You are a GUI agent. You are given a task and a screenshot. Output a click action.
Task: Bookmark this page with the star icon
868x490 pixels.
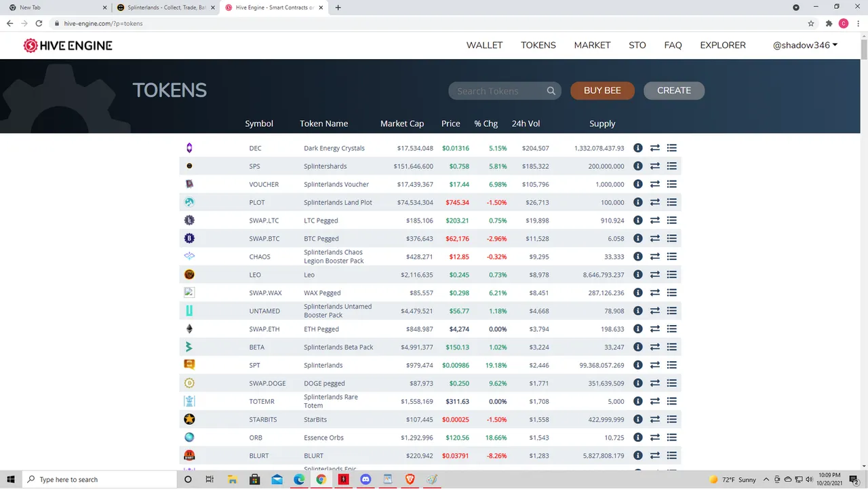click(x=811, y=23)
